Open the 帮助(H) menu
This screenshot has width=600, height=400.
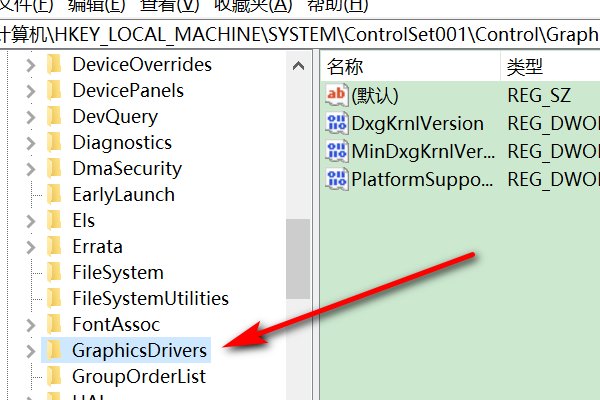338,5
